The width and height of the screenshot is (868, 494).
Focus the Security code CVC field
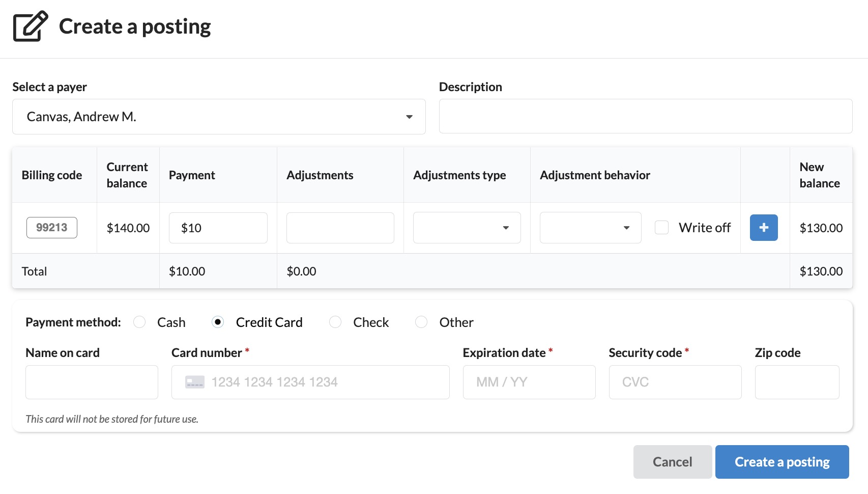tap(675, 382)
